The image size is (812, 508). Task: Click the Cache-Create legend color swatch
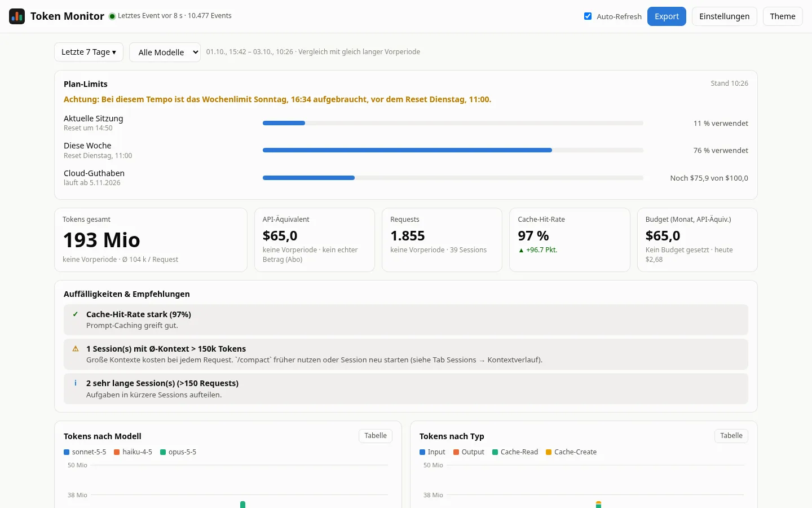click(549, 452)
